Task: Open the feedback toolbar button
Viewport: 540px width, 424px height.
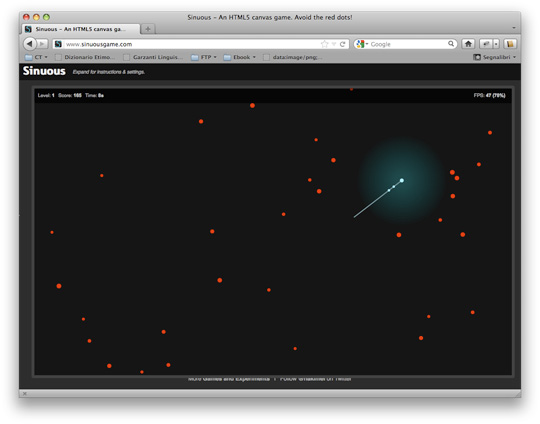Action: pyautogui.click(x=486, y=44)
